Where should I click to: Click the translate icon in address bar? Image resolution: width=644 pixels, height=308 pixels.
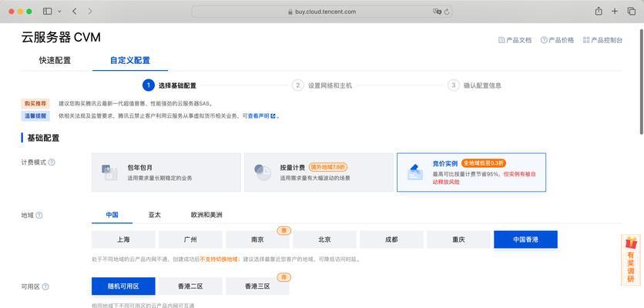tap(437, 12)
